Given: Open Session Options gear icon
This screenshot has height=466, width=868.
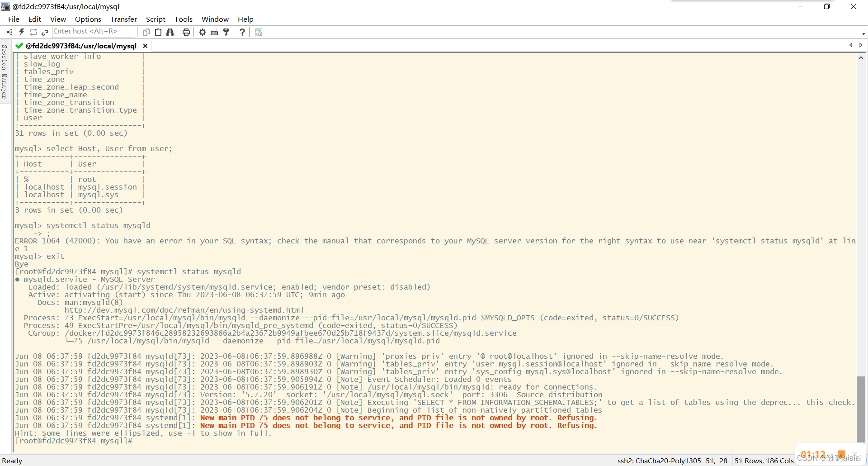Looking at the screenshot, I should pyautogui.click(x=202, y=32).
